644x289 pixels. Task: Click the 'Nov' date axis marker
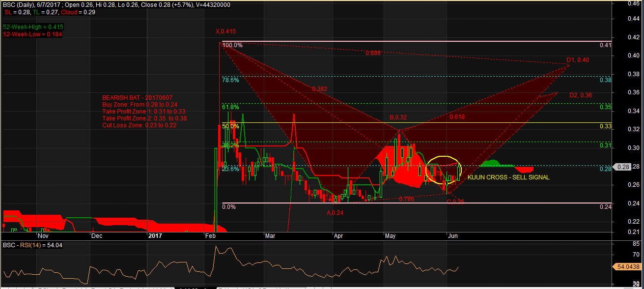point(43,235)
